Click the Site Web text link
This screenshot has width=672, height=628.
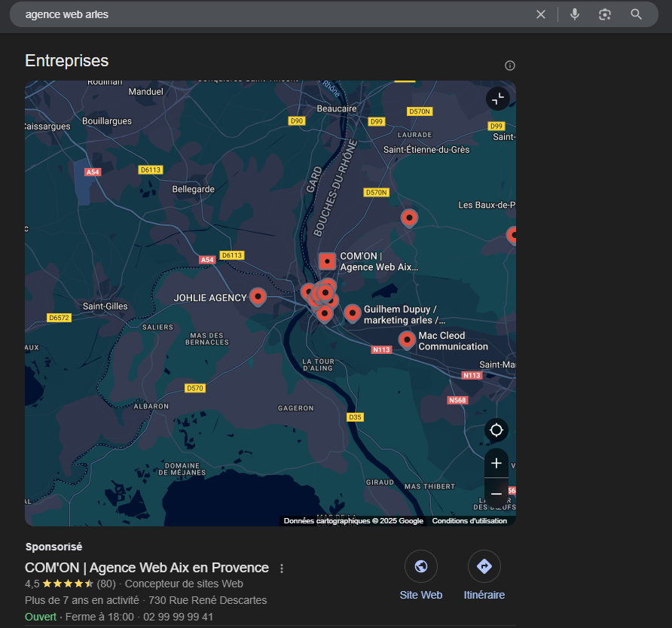pos(421,595)
